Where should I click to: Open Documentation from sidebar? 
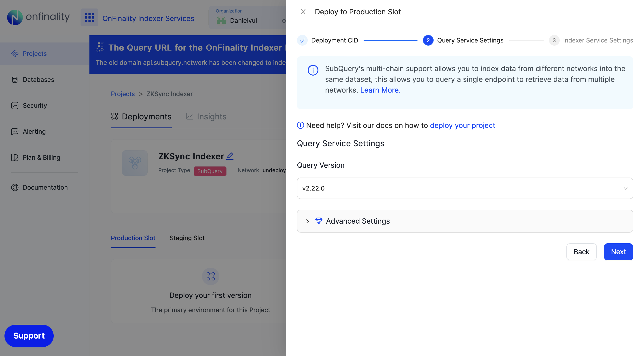click(45, 187)
